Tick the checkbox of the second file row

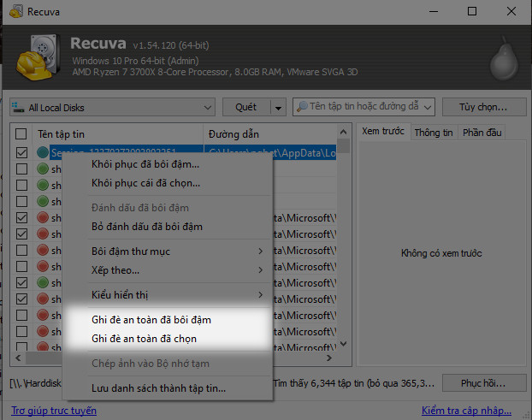tap(21, 169)
